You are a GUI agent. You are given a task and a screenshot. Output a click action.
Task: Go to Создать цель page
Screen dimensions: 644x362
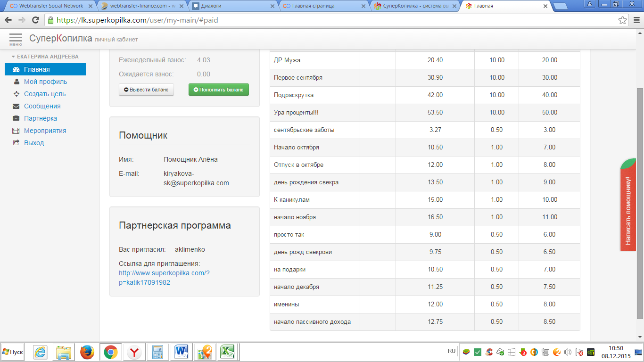pos(45,94)
